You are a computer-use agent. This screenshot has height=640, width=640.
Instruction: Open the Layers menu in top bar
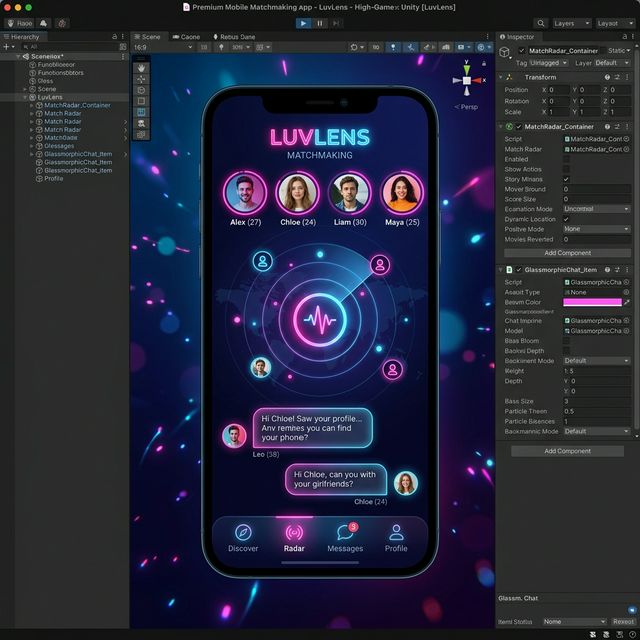coord(572,23)
